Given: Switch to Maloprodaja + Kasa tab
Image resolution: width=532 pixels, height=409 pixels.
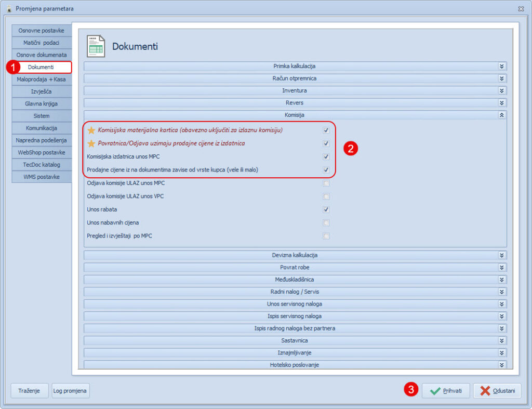Looking at the screenshot, I should click(x=42, y=80).
